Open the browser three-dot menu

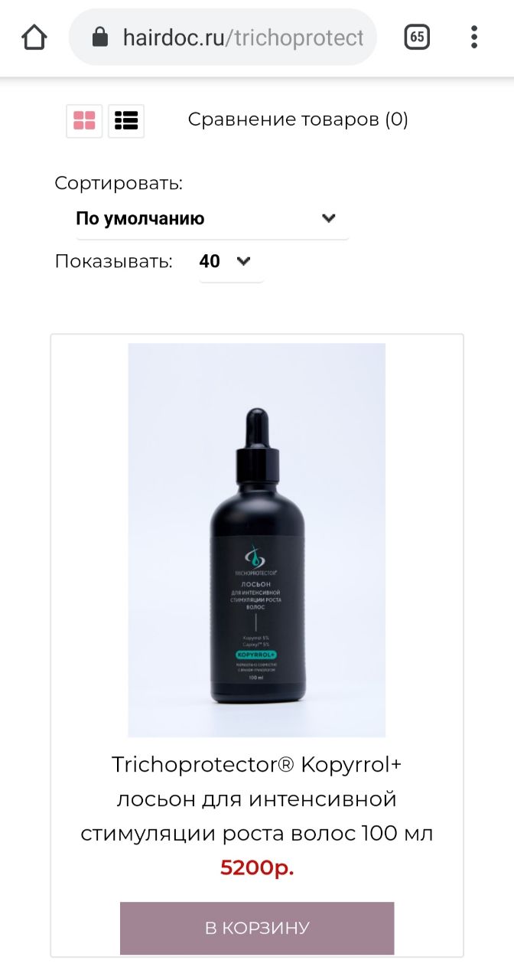(474, 37)
